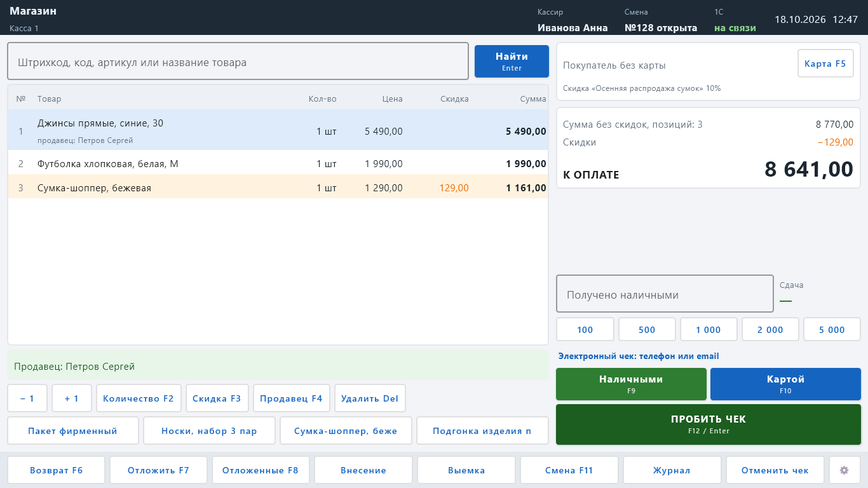The image size is (868, 488).
Task: Select the Сумка-шоппер, бежевая receipt row
Action: pyautogui.click(x=278, y=187)
